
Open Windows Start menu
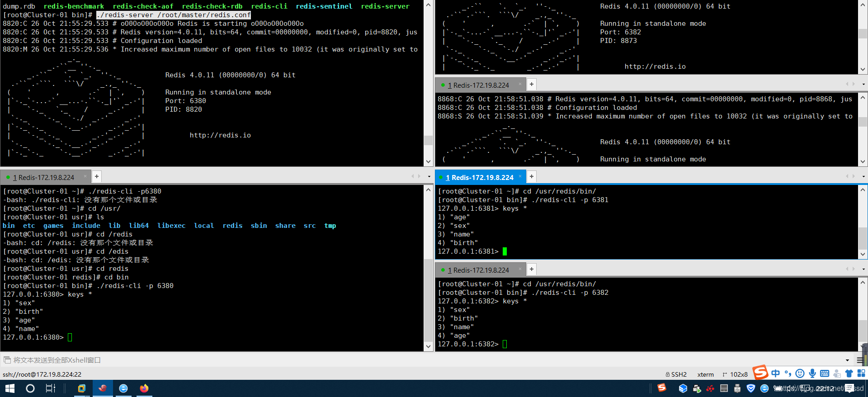coord(10,388)
